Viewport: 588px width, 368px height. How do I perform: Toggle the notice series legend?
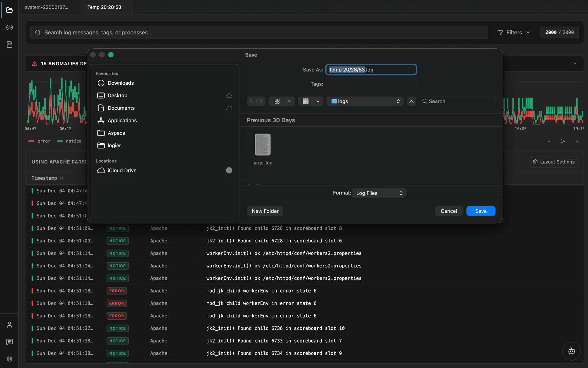coord(69,141)
